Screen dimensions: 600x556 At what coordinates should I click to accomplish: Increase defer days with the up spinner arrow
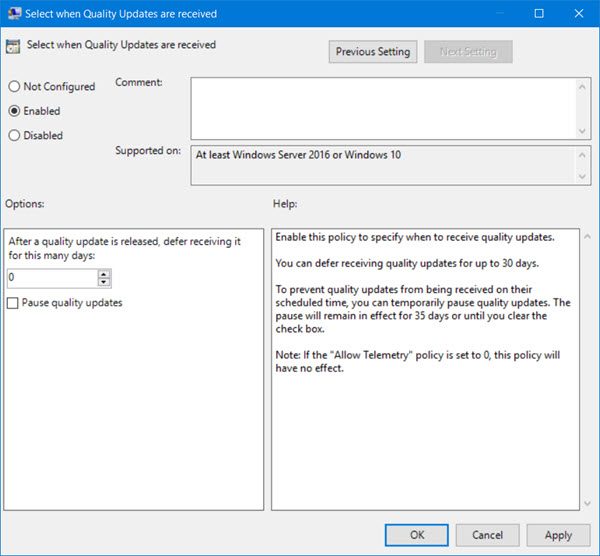click(104, 273)
